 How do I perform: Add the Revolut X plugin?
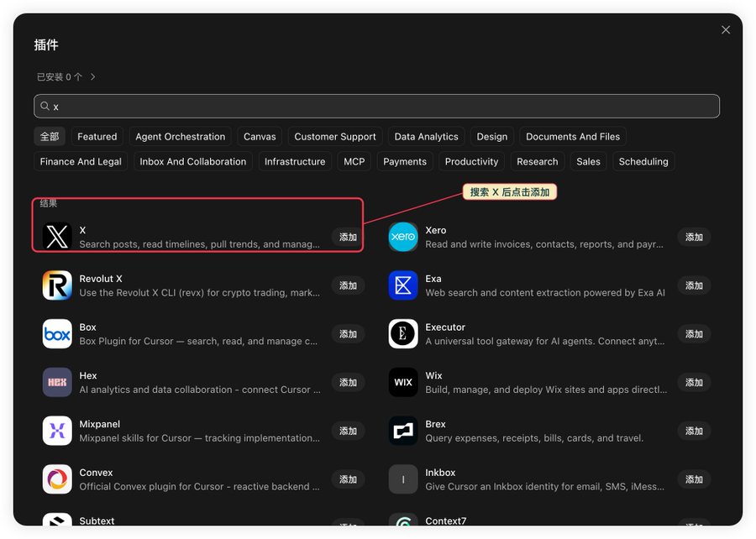pyautogui.click(x=348, y=285)
